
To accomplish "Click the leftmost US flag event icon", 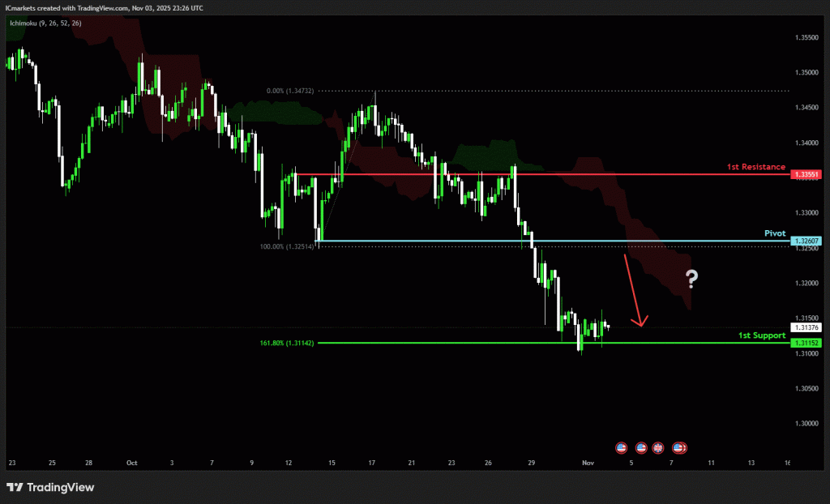I will [x=622, y=446].
